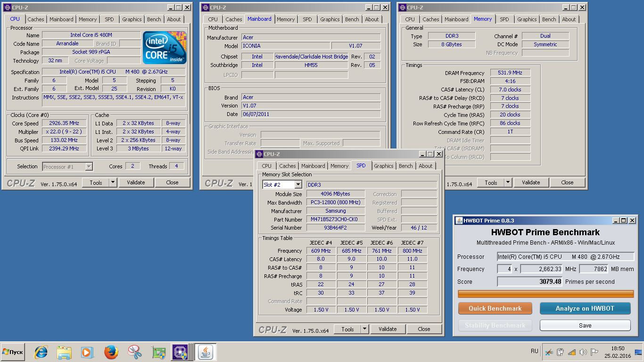Open the Bench tab in the SPD window
The image size is (644, 362).
pyautogui.click(x=406, y=166)
